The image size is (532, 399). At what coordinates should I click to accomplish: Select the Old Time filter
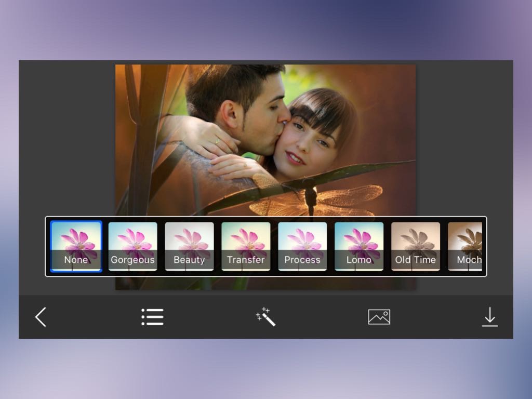click(x=416, y=246)
